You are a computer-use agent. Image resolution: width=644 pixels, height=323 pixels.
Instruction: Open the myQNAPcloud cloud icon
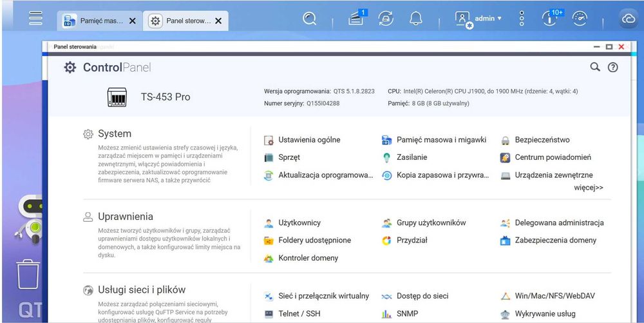pyautogui.click(x=629, y=19)
